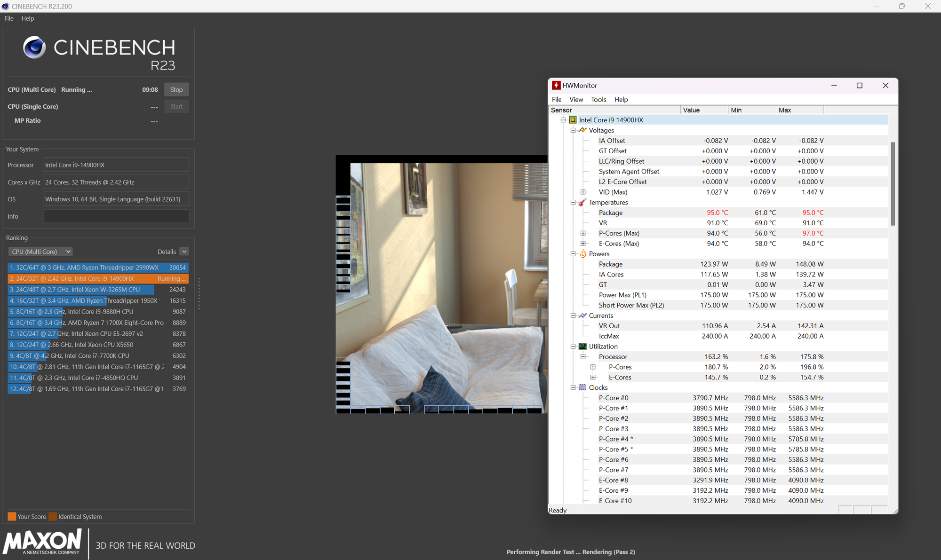Screen dimensions: 941x560
Task: Open HWMonitor Help menu
Action: pyautogui.click(x=621, y=99)
